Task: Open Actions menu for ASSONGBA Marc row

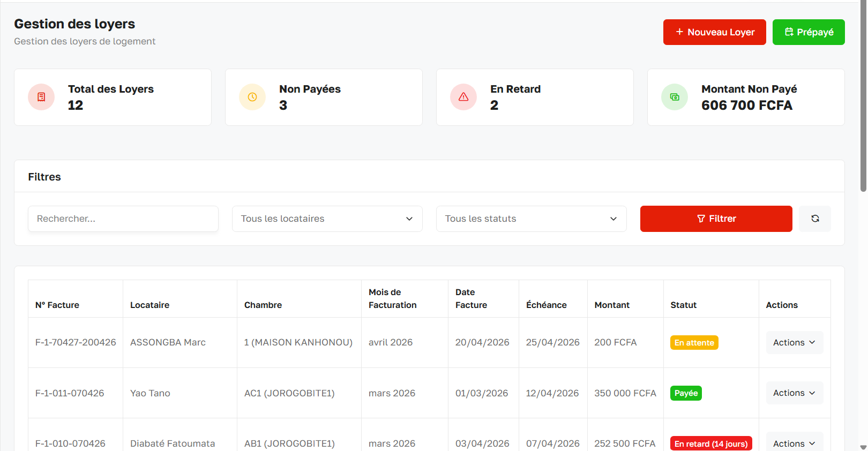Action: click(x=795, y=343)
